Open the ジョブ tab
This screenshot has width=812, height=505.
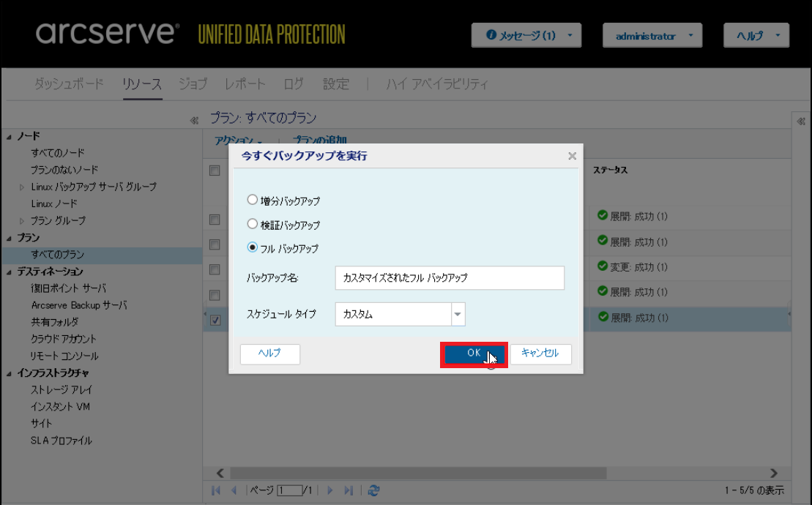(193, 84)
